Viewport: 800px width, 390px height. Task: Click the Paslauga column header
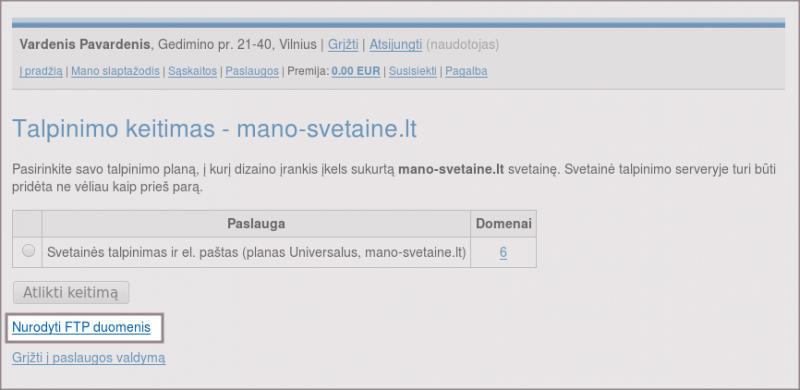pos(256,224)
